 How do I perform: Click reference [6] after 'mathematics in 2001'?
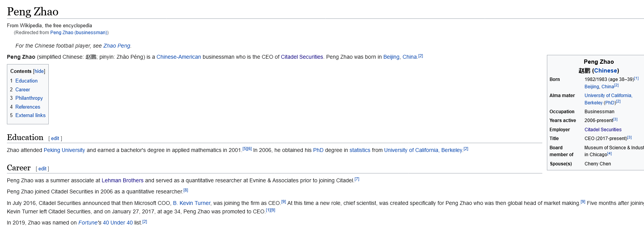point(249,149)
